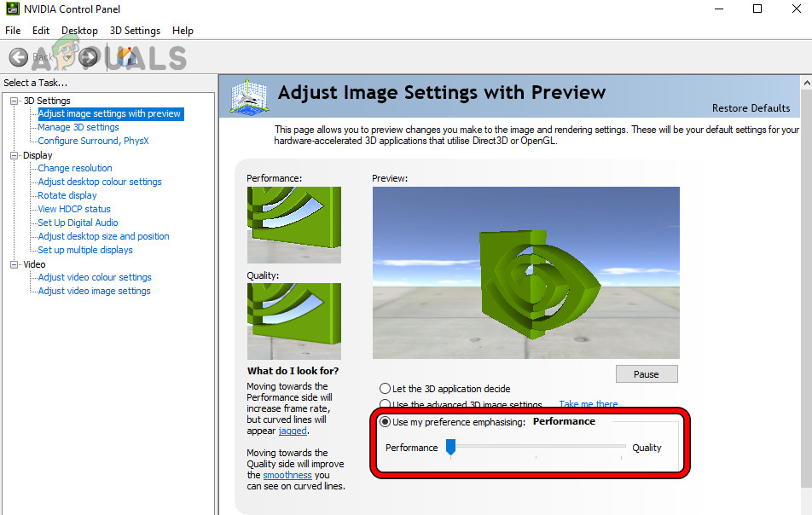Click the Back navigation arrow
812x515 pixels.
19,56
